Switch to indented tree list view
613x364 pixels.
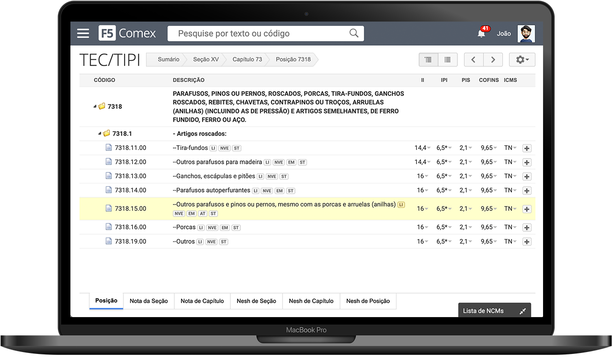pyautogui.click(x=428, y=60)
